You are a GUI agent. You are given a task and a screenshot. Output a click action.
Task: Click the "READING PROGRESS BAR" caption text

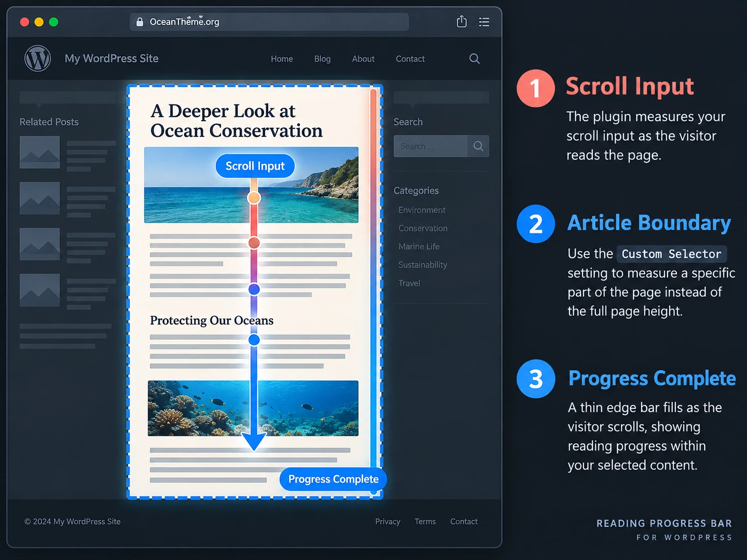pyautogui.click(x=664, y=523)
